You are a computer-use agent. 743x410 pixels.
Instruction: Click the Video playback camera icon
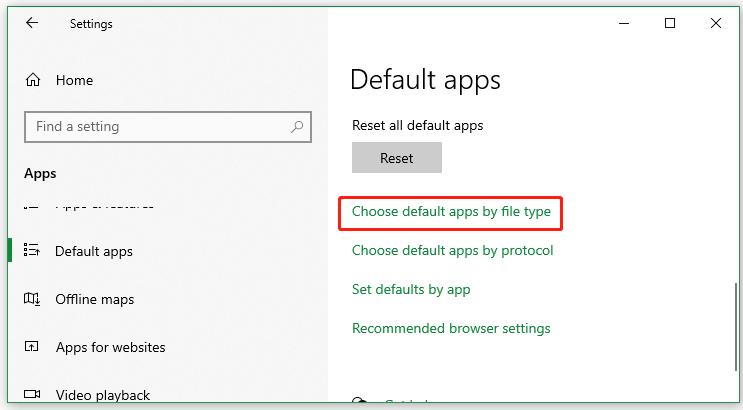click(x=32, y=394)
